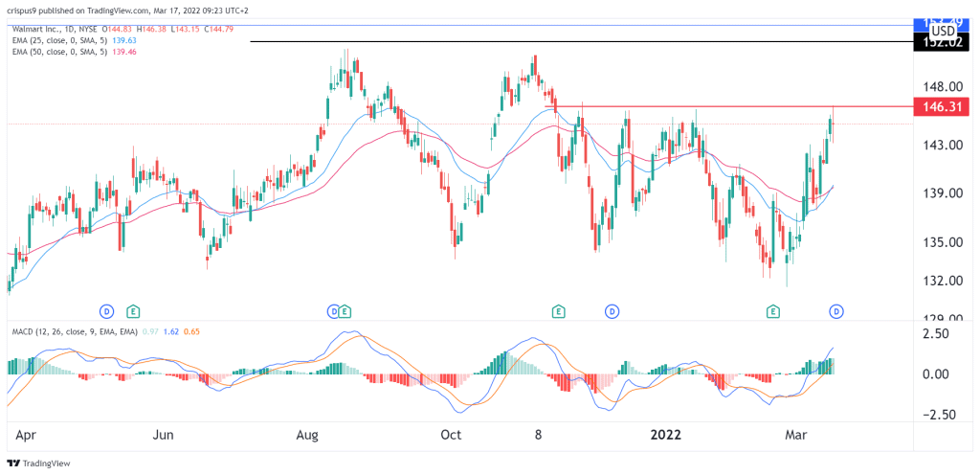Click the 148.00 price axis label
The image size is (980, 475).
click(x=943, y=85)
